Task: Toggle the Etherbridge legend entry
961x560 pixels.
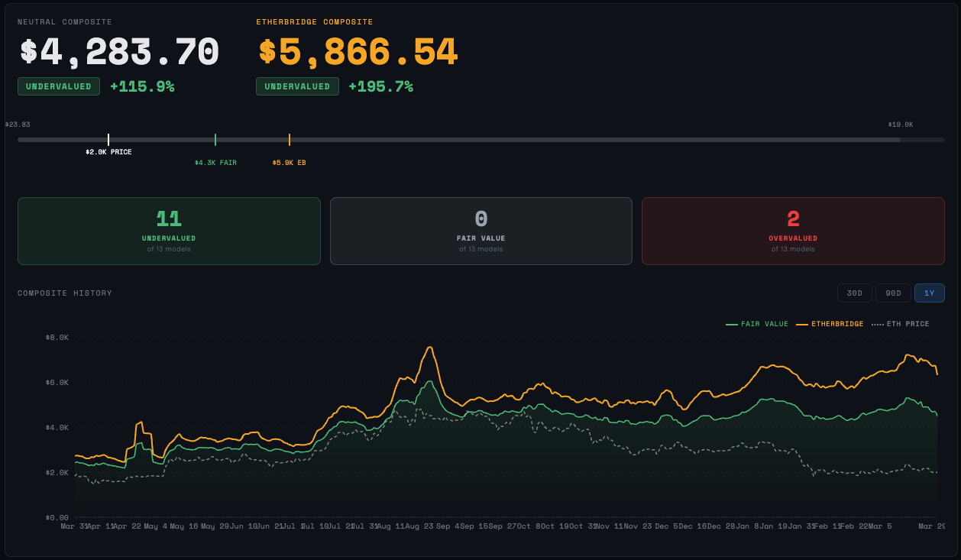Action: pyautogui.click(x=830, y=324)
